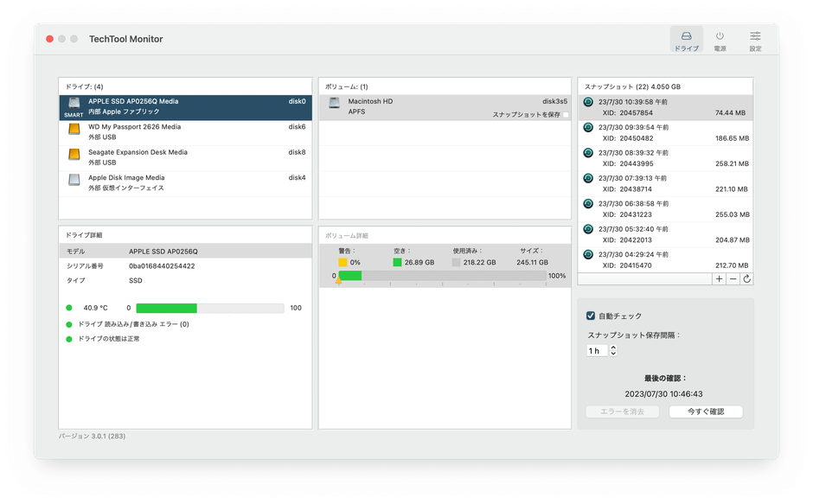
Task: Switch to the ドライブ tab
Action: (x=688, y=39)
